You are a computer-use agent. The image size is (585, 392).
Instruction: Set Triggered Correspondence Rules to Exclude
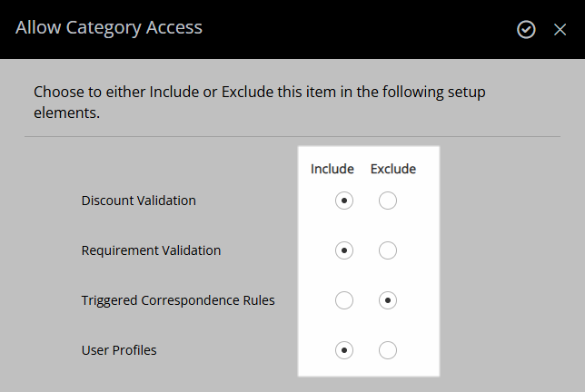(388, 300)
